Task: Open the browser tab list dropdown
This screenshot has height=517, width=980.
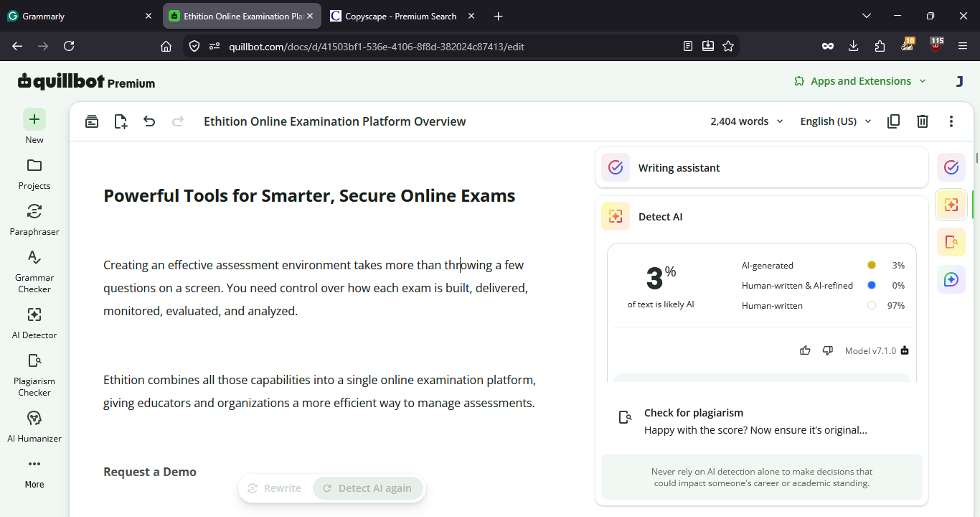Action: point(867,16)
